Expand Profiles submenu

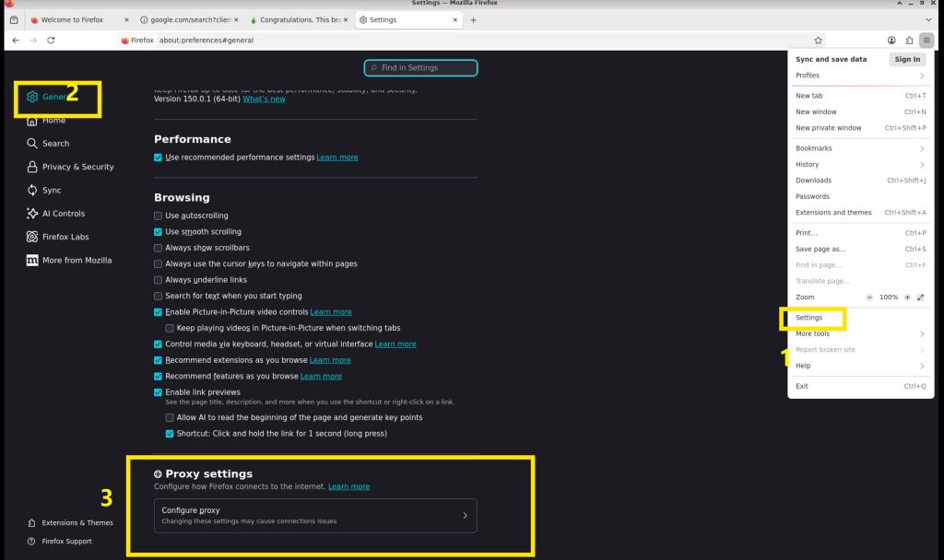(x=860, y=76)
